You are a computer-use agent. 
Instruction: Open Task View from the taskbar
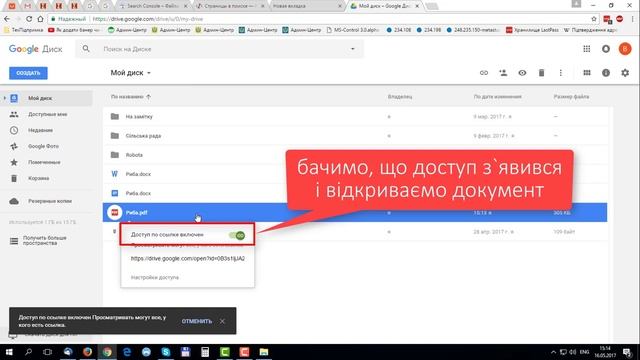[47, 352]
